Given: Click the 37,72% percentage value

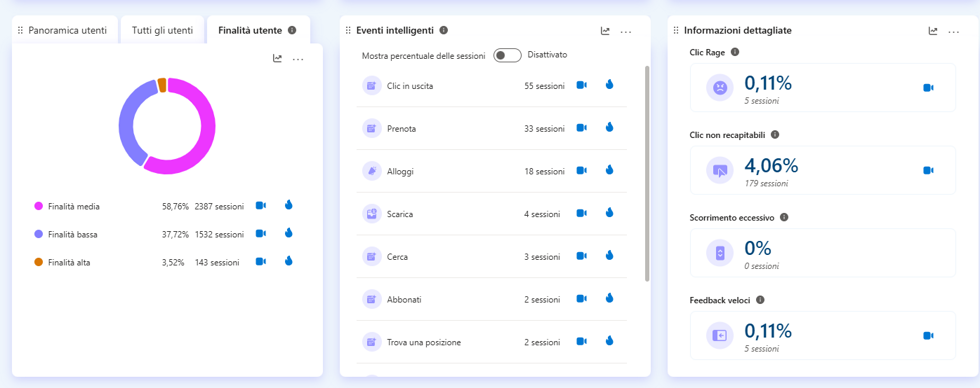Looking at the screenshot, I should click(x=175, y=234).
